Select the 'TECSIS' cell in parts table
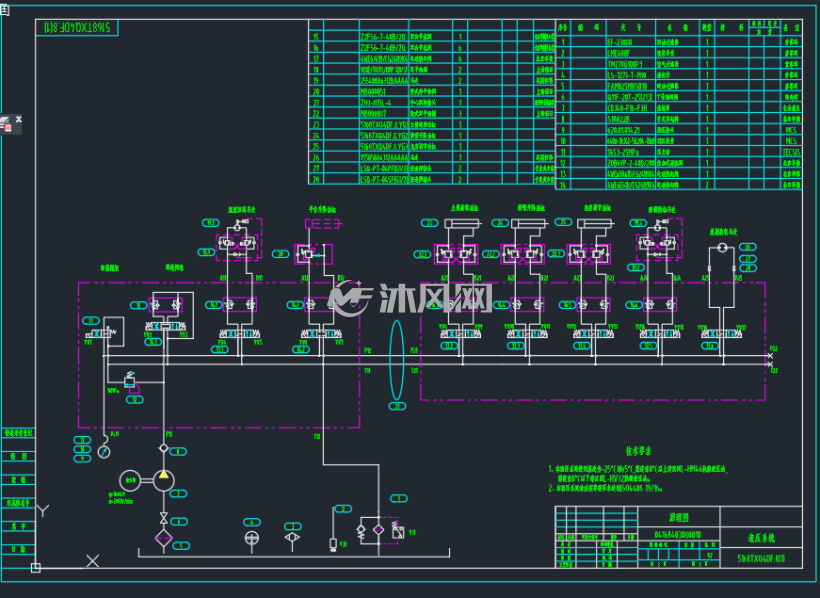Screen dimensions: 820x598 (791, 152)
